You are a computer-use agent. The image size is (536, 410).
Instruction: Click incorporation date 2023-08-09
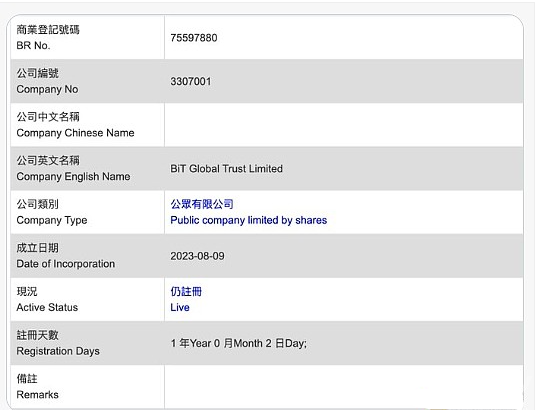[x=197, y=256]
